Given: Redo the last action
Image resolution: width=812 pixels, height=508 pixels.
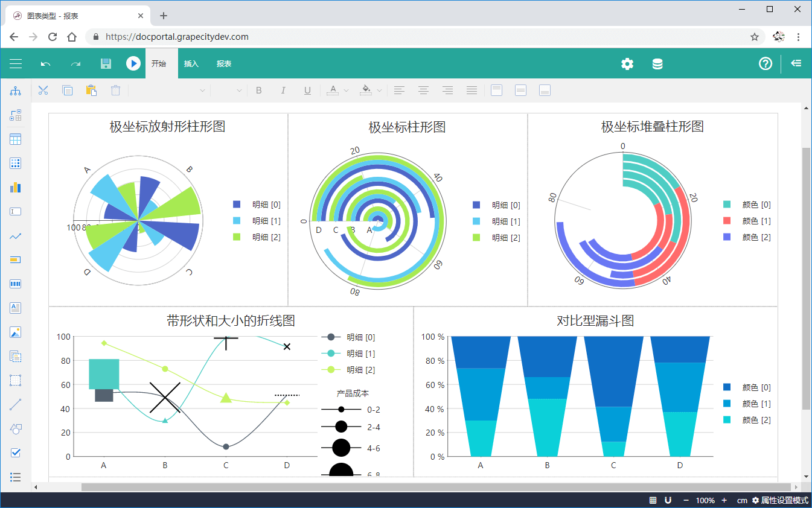Looking at the screenshot, I should click(x=76, y=63).
